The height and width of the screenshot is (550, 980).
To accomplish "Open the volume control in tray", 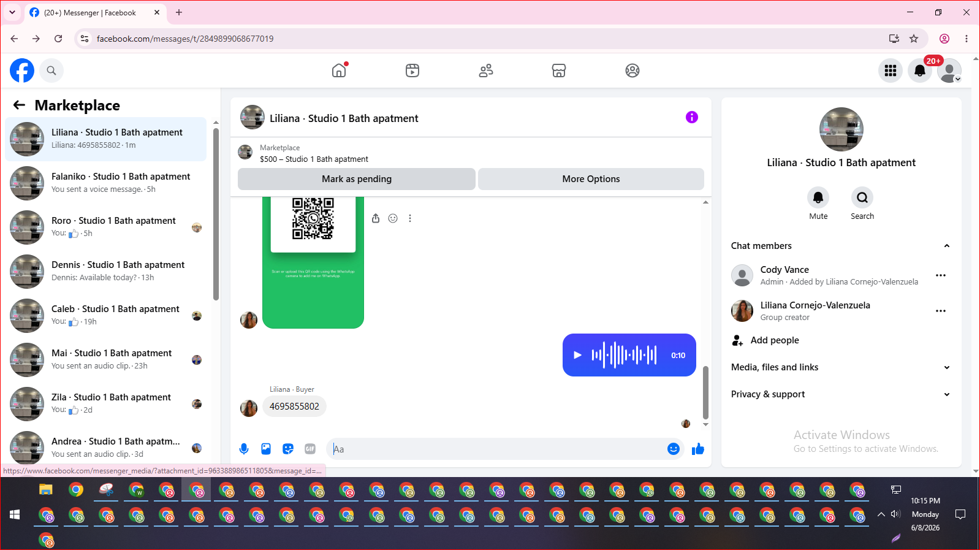I will pos(895,514).
